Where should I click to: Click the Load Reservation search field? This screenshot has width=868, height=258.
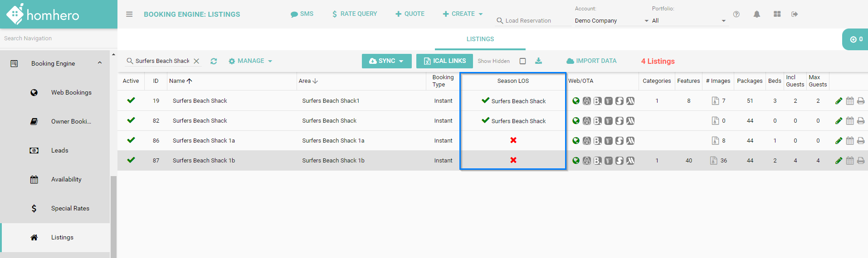coord(533,21)
